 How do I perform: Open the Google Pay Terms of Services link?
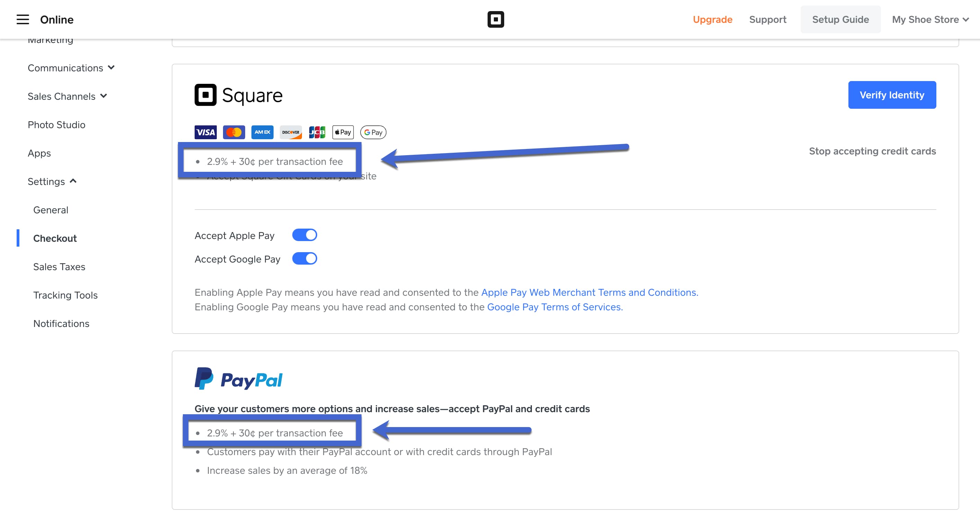click(554, 307)
